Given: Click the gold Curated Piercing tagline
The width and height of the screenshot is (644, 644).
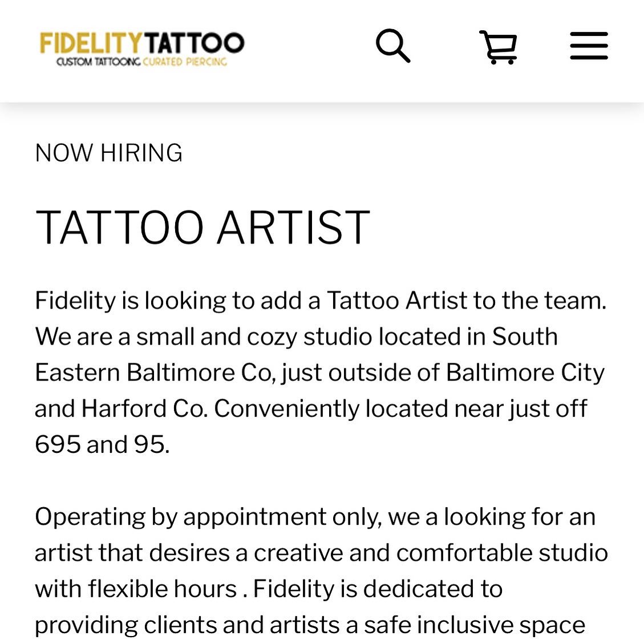Looking at the screenshot, I should click(x=185, y=62).
